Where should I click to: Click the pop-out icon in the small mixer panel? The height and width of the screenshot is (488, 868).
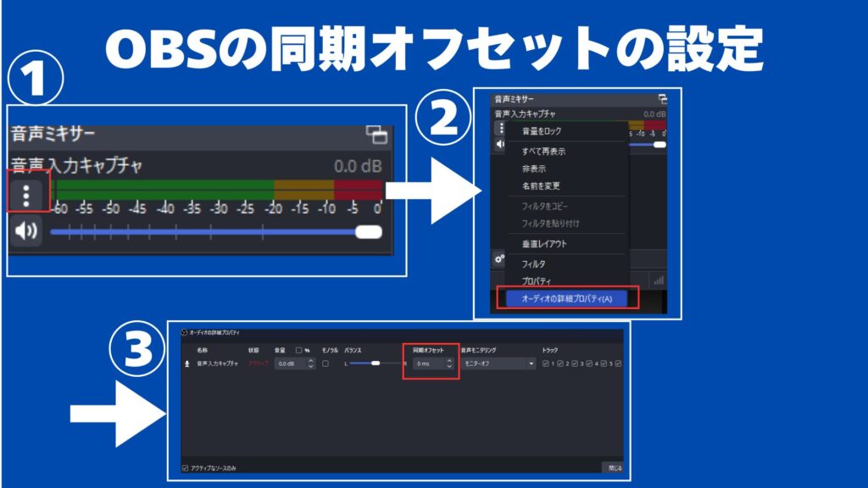662,99
